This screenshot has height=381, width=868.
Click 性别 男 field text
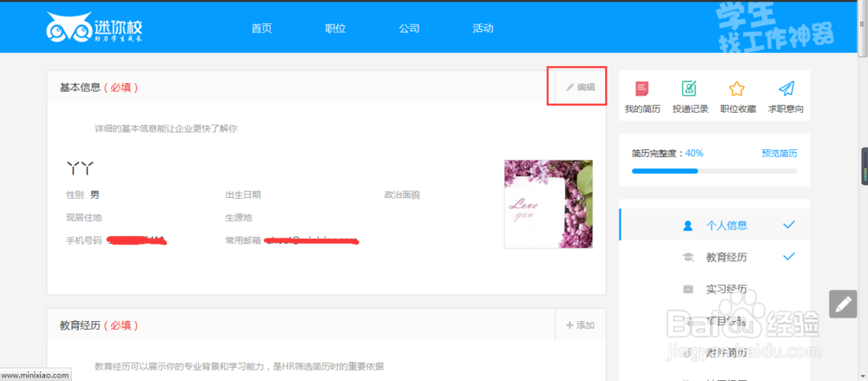tap(83, 194)
